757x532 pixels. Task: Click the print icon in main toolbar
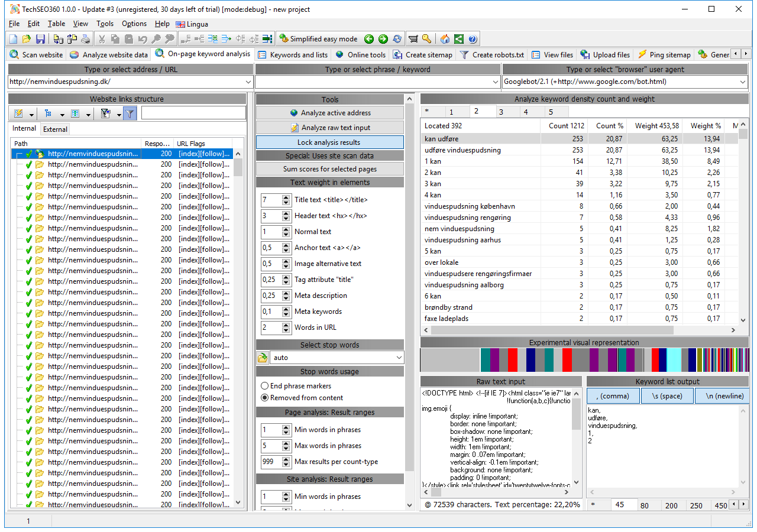click(x=85, y=39)
